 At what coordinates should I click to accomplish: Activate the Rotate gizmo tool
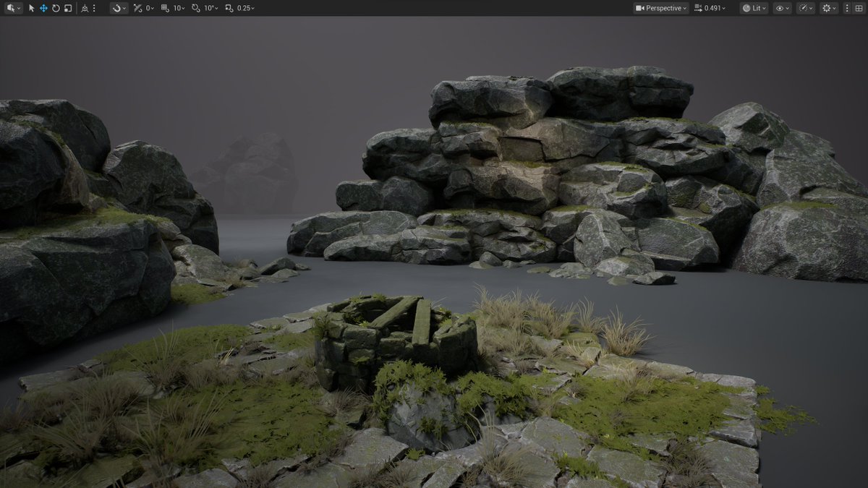click(56, 8)
